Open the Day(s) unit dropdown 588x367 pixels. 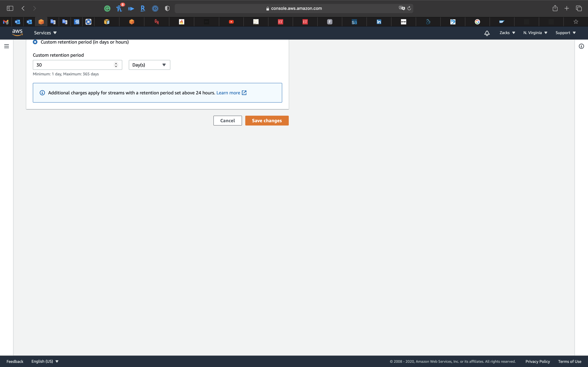[149, 65]
